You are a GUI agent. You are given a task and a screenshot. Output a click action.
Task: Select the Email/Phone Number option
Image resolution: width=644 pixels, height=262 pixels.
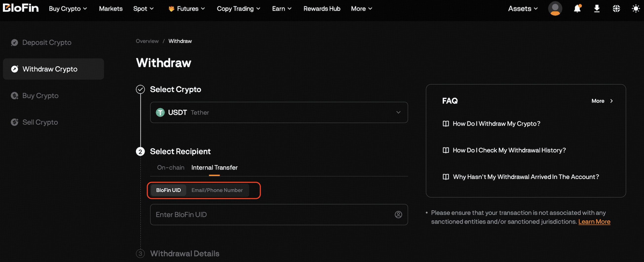217,190
